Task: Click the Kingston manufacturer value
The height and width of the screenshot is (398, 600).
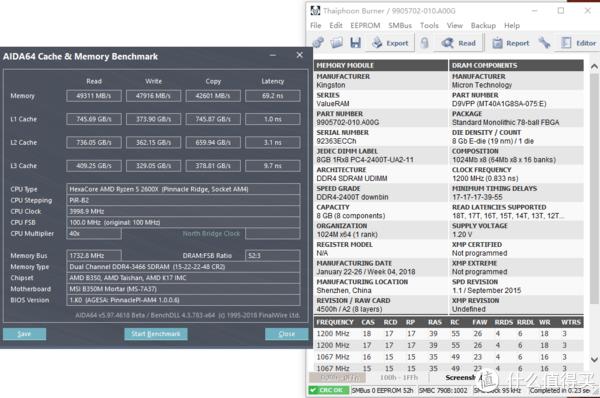Action: (x=331, y=85)
